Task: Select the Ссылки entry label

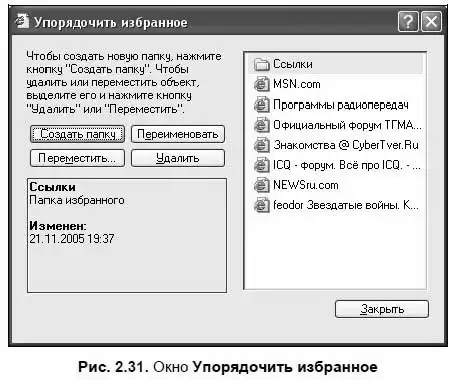Action: 293,64
